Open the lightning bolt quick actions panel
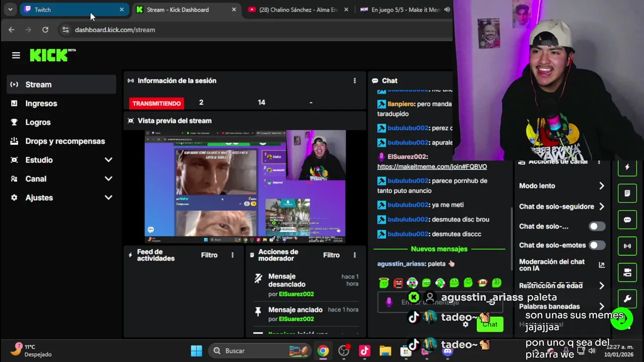This screenshot has width=644, height=362. point(627,167)
